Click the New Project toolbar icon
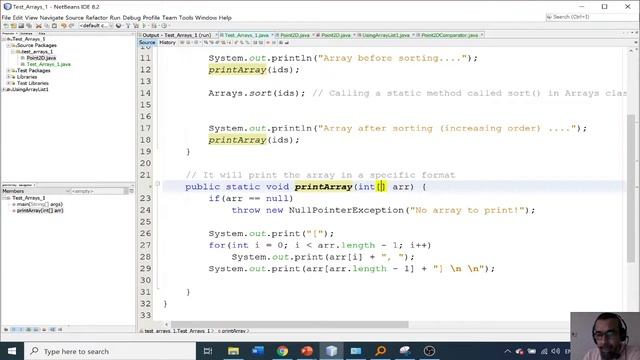This screenshot has width=640, height=360. coord(14,26)
